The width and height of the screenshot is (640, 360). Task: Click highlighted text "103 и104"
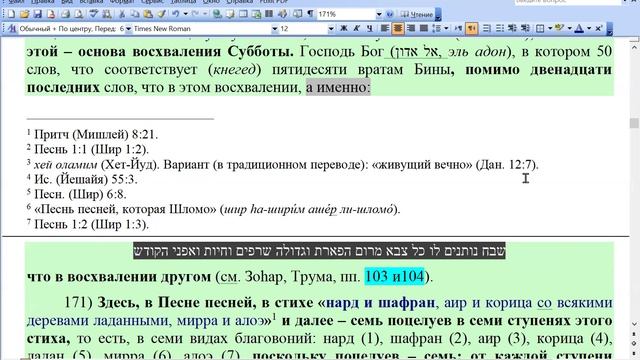[x=394, y=277]
